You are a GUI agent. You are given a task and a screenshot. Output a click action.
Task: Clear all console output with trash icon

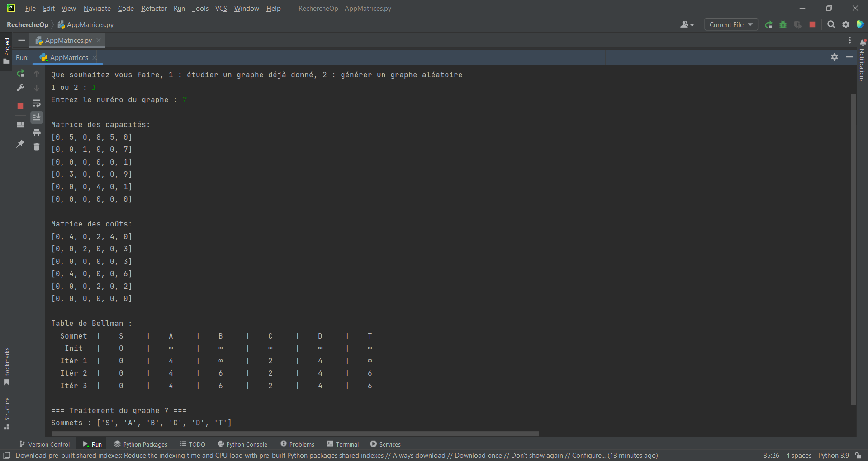pos(37,146)
